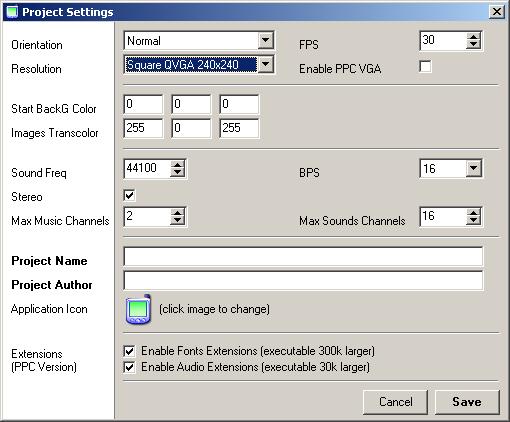Image resolution: width=510 pixels, height=422 pixels.
Task: Increase Max Sounds Channels value
Action: point(473,212)
